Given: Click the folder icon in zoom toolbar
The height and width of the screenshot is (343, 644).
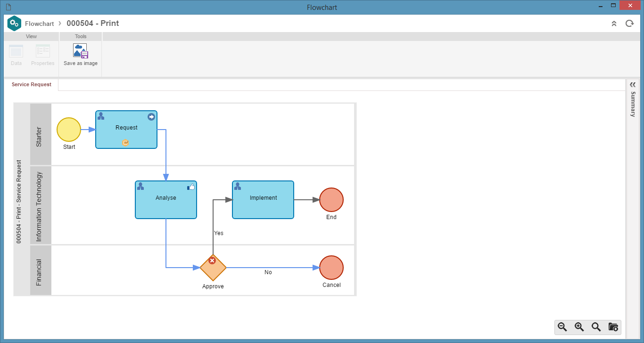Looking at the screenshot, I should 613,327.
